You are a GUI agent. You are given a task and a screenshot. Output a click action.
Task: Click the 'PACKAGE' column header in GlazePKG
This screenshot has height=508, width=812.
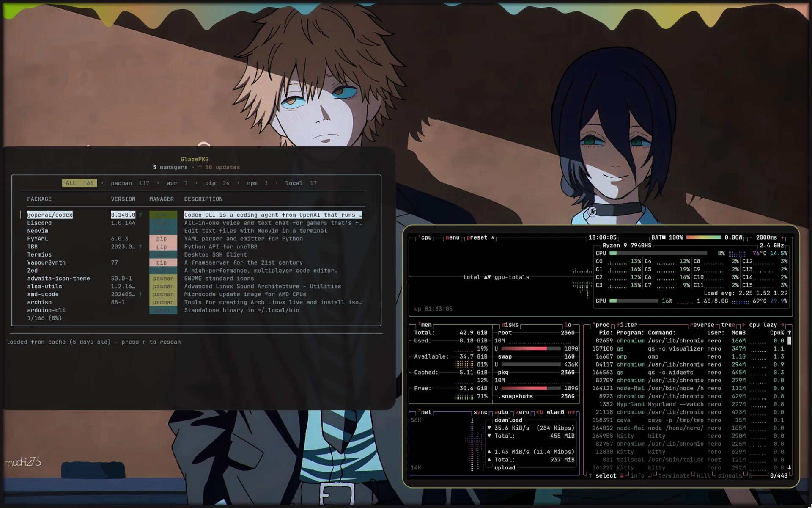(x=39, y=199)
